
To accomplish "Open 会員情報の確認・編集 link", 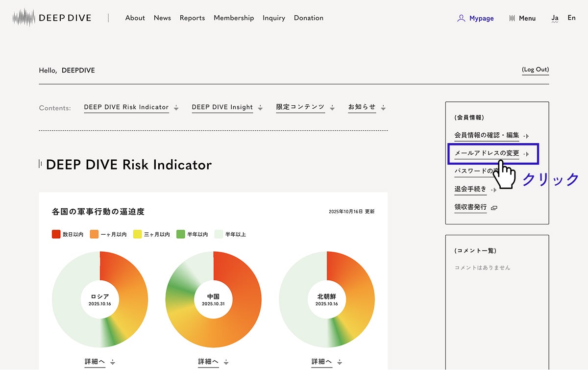I will pos(487,135).
